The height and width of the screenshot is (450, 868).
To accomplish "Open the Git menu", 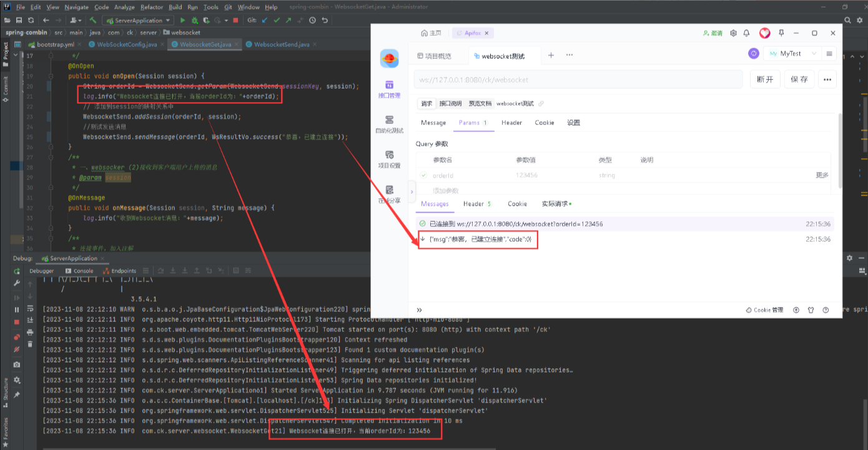I will tap(228, 7).
